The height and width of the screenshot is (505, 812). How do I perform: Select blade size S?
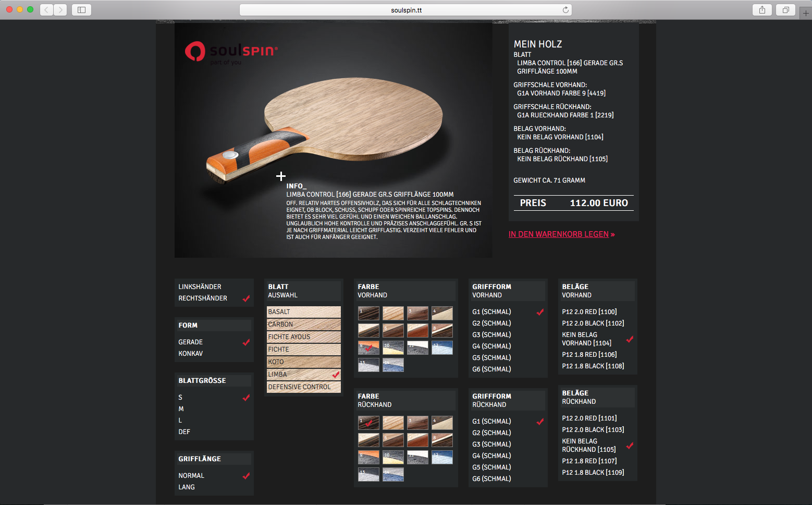(180, 398)
